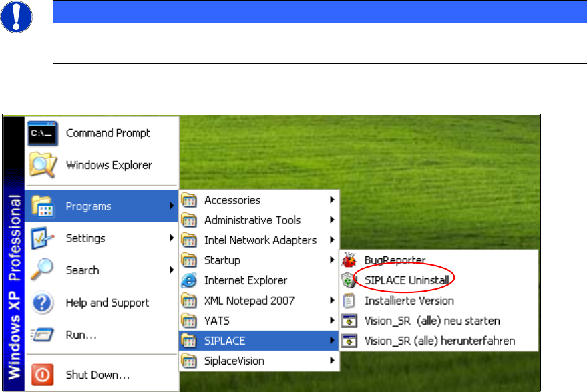Click the red Shut Down power icon
587x392 pixels.
pos(42,375)
